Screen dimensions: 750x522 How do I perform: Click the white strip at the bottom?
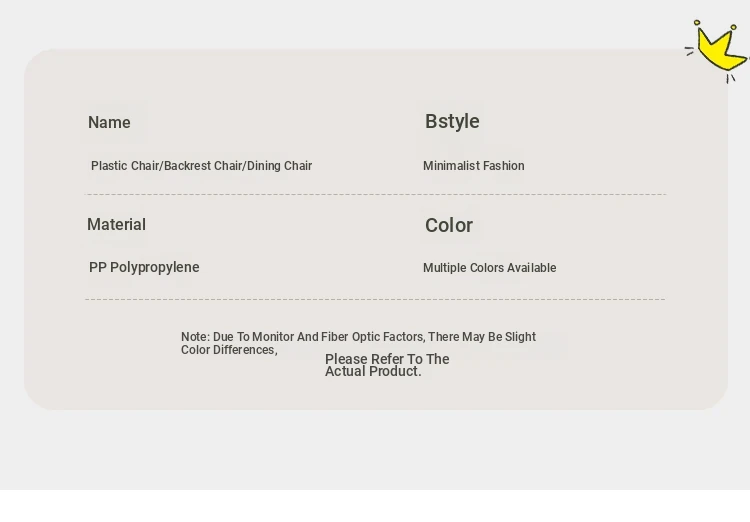tap(375, 506)
